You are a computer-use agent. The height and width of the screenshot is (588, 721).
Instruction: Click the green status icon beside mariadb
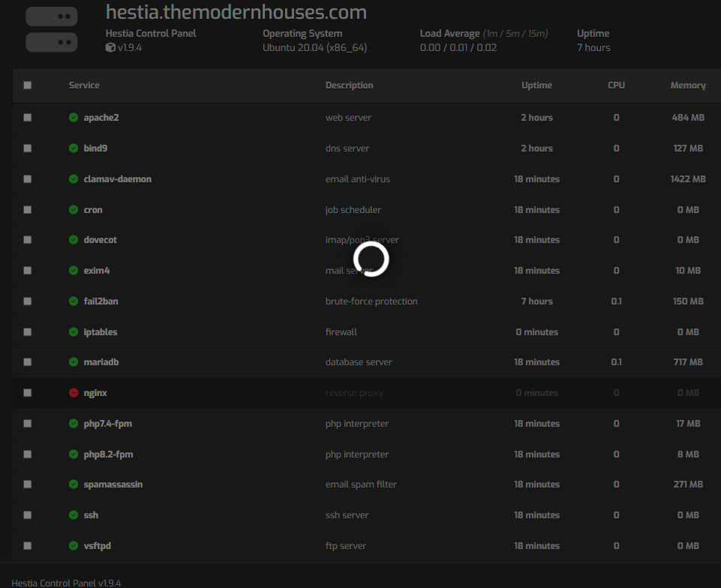tap(74, 362)
